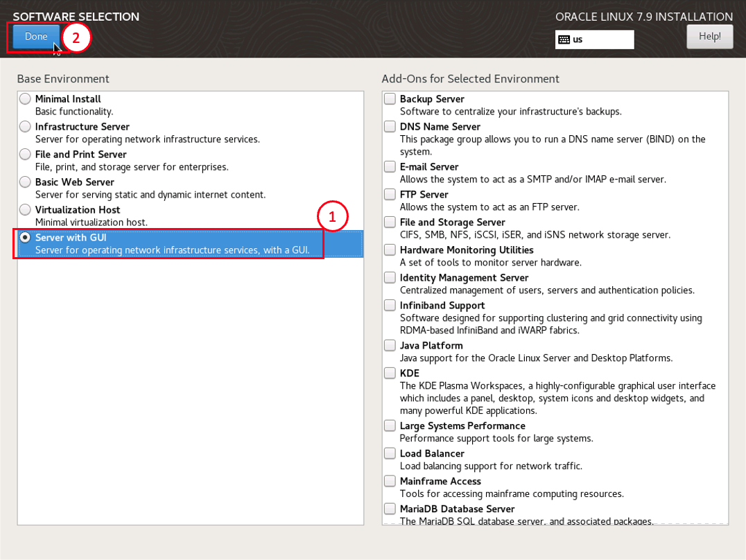Check the Java Platform checkbox
Screen dimensions: 746x560
tap(390, 346)
